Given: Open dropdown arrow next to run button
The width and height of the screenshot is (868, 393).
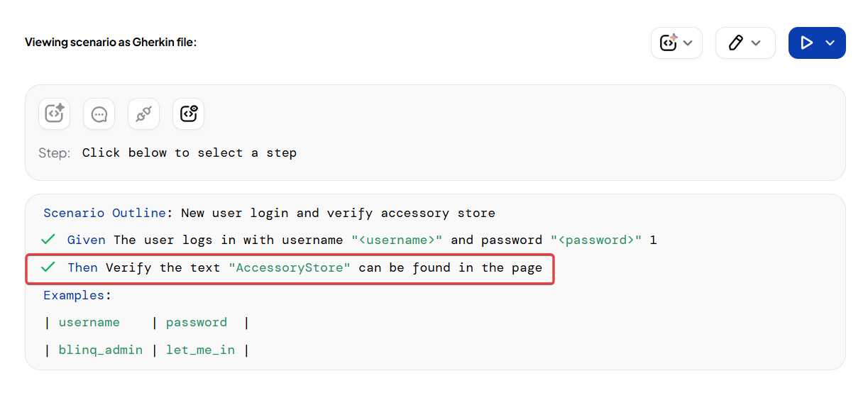Looking at the screenshot, I should point(830,43).
